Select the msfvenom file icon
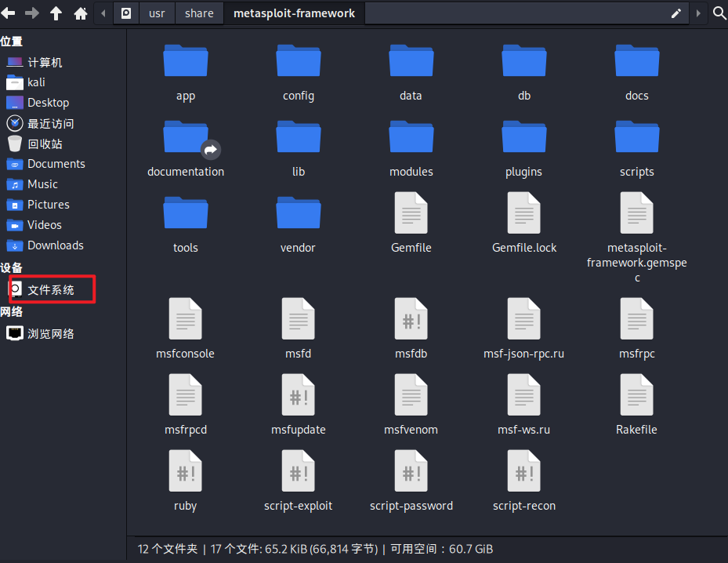728x563 pixels. [411, 395]
